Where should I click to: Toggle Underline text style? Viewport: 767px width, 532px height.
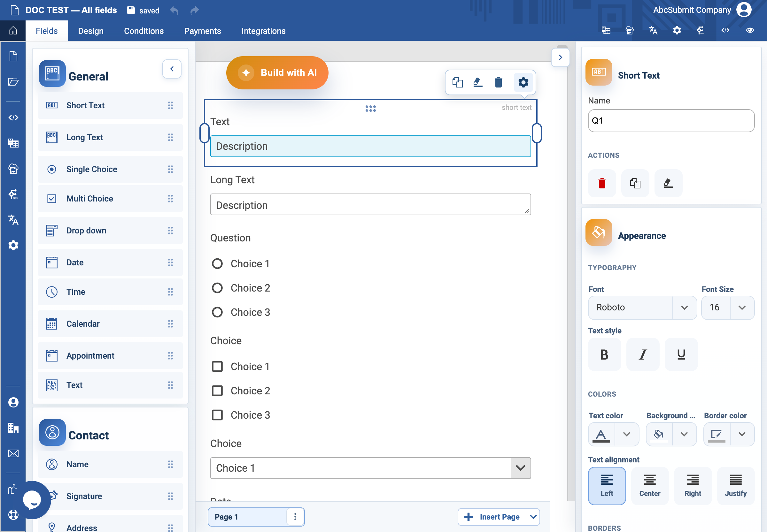pos(681,354)
